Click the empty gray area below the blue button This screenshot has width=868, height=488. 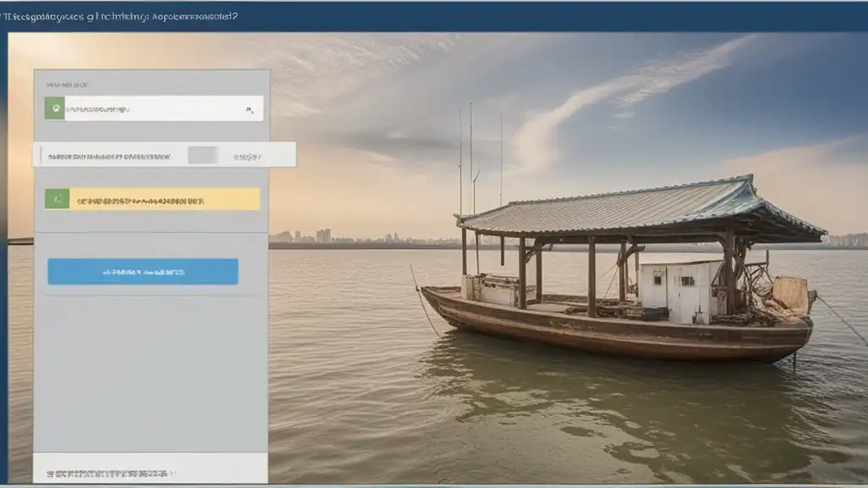point(150,373)
